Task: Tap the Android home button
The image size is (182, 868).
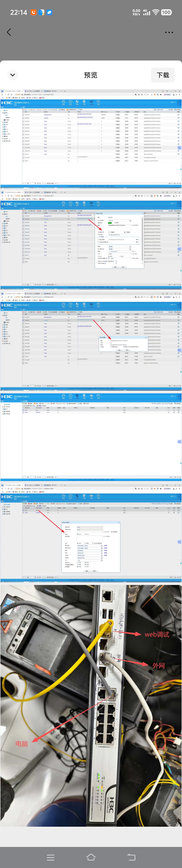Action: 91,857
